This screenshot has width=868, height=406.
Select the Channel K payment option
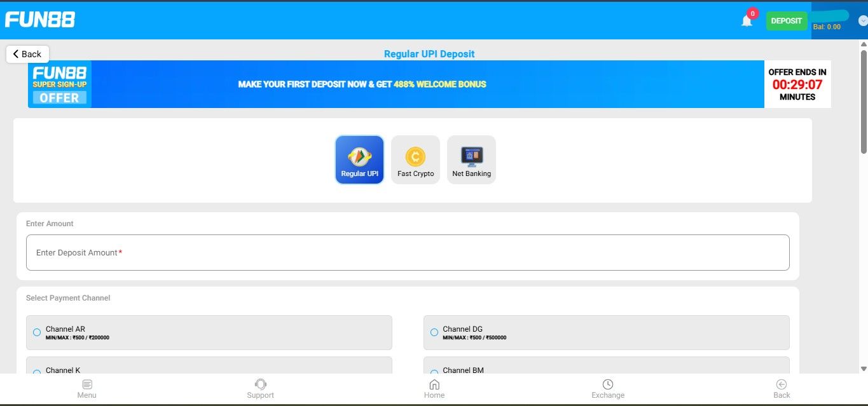click(36, 370)
